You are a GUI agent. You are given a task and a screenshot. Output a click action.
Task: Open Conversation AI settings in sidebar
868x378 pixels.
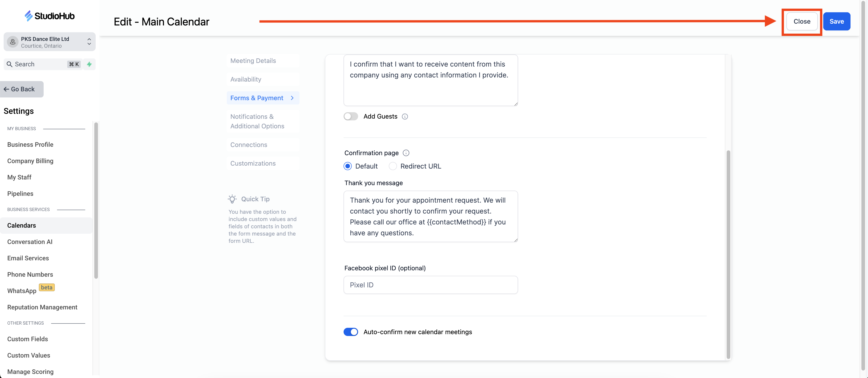point(30,241)
